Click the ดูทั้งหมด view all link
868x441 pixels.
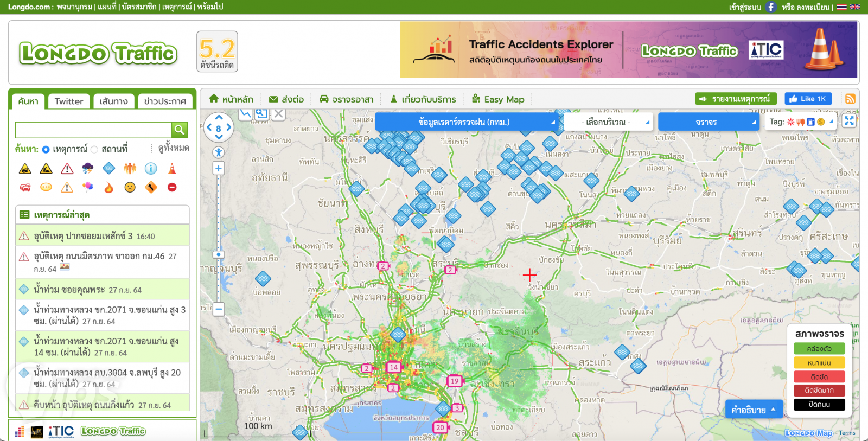tap(174, 148)
